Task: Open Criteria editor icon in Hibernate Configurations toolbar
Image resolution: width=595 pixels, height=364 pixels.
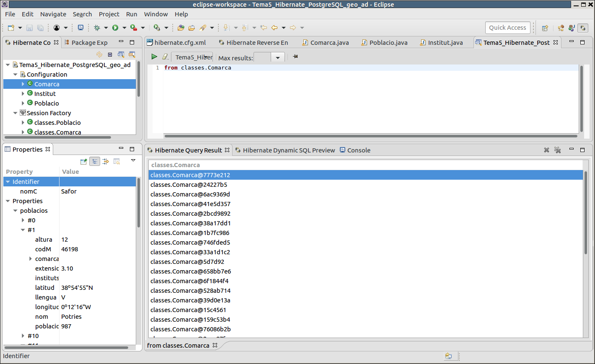Action: [132, 54]
